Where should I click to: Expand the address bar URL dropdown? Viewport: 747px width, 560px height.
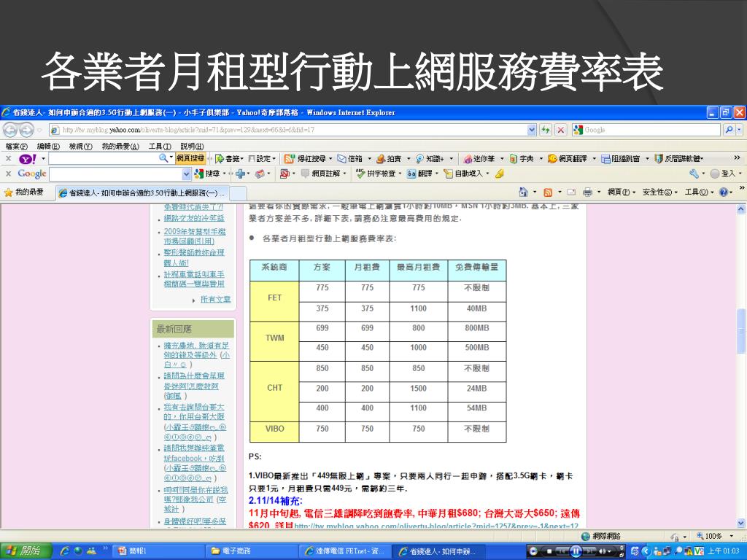click(532, 130)
